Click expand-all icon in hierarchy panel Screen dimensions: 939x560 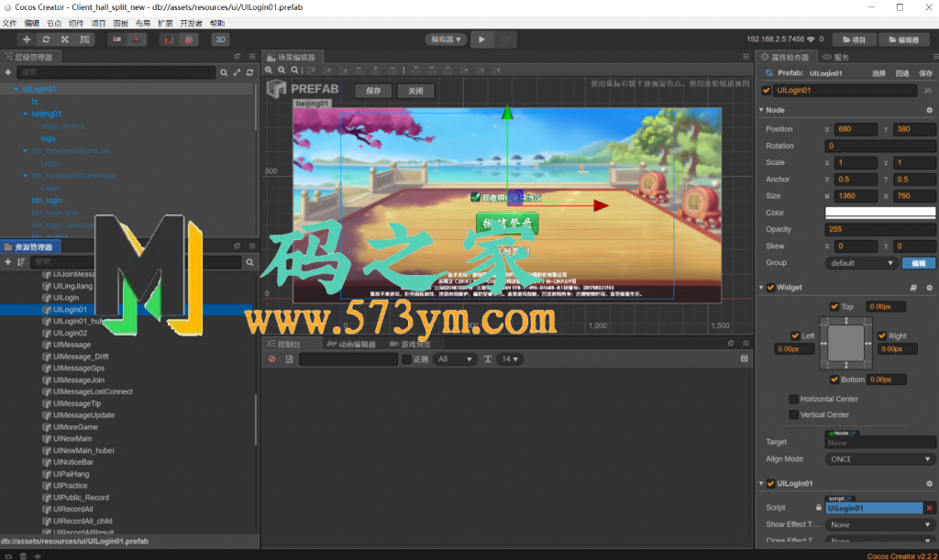[237, 72]
